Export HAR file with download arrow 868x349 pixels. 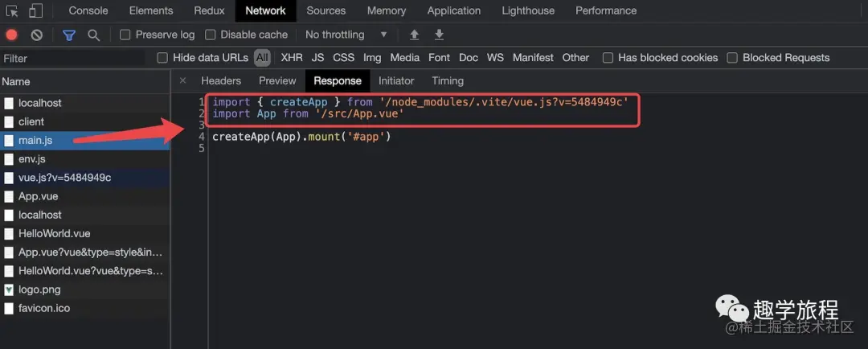tap(439, 35)
